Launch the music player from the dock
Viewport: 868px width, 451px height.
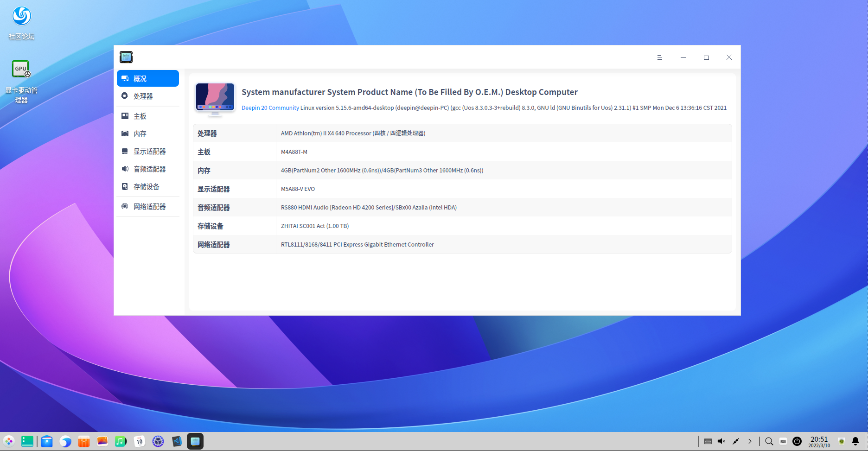(x=121, y=441)
